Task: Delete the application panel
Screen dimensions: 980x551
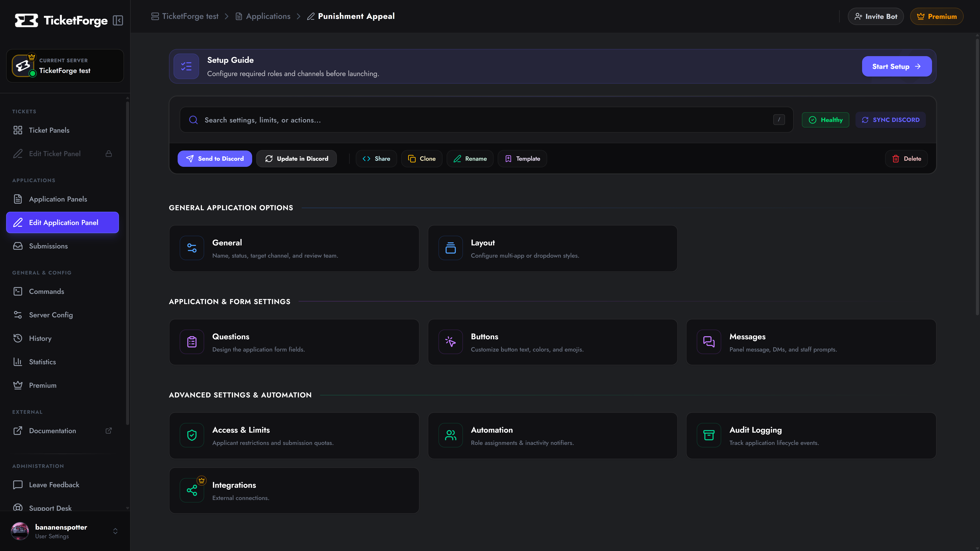Action: pyautogui.click(x=906, y=158)
